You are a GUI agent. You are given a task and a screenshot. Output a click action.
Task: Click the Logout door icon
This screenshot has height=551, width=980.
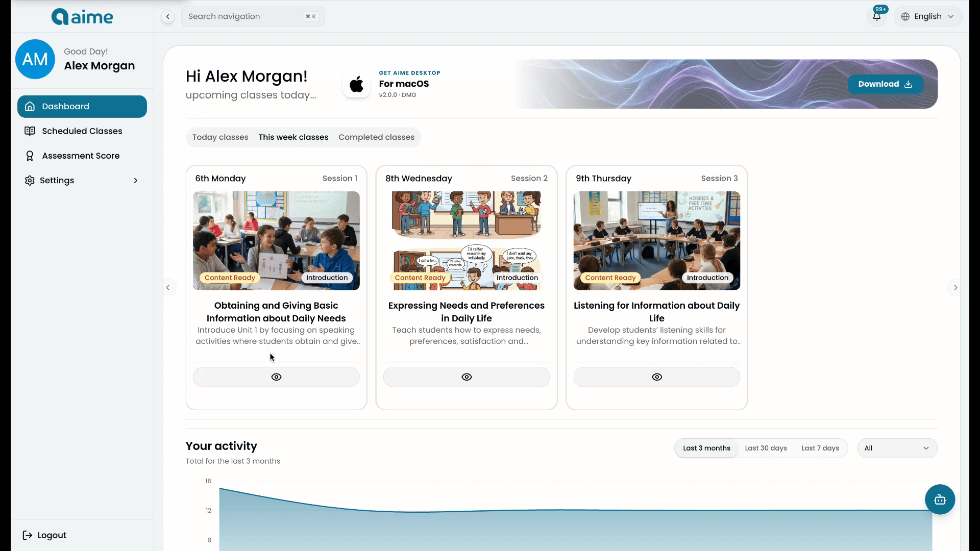28,535
